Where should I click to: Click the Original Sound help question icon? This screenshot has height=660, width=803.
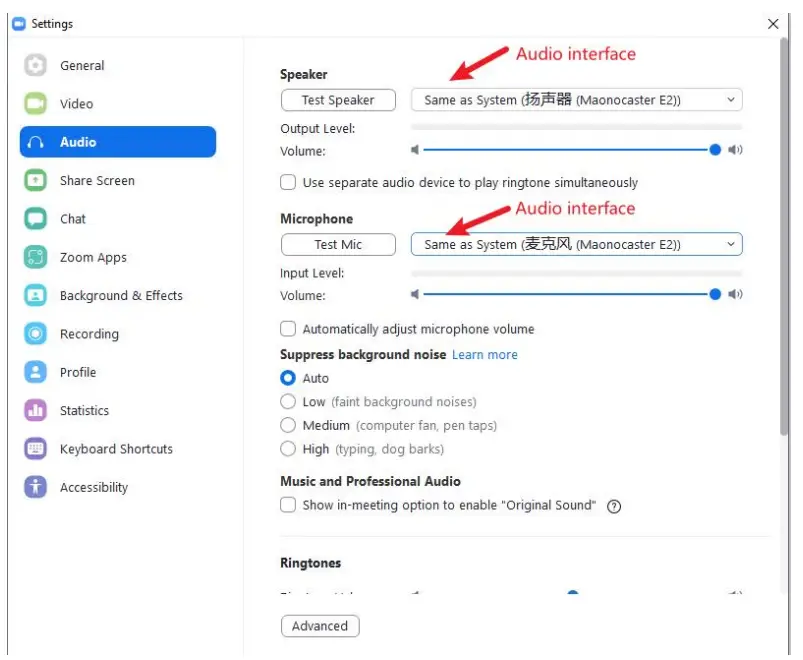pos(614,506)
